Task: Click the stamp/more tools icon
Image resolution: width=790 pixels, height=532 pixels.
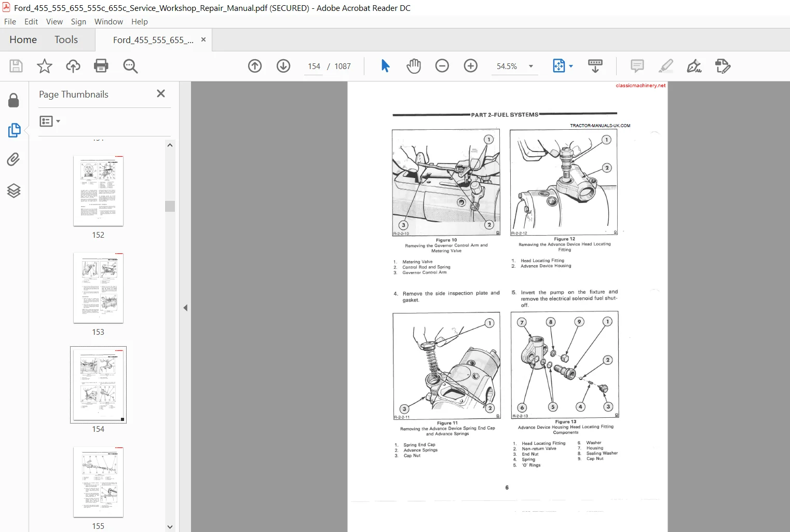Action: tap(723, 66)
